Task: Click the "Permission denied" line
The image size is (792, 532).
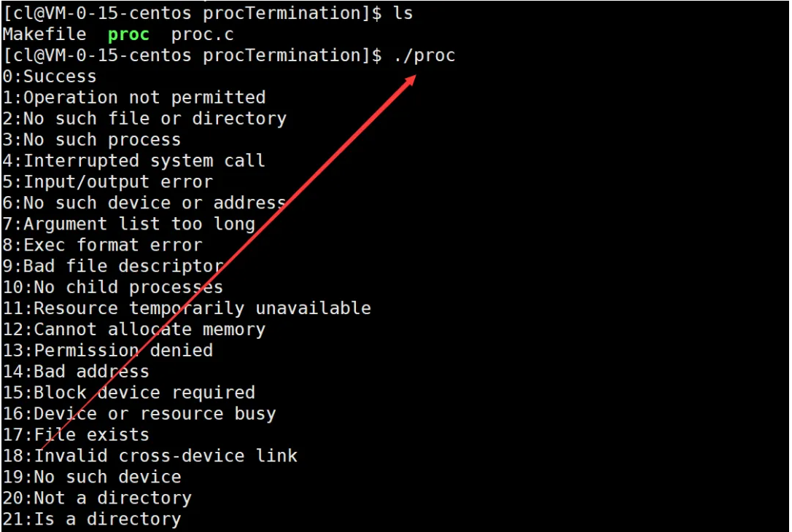Action: tap(108, 351)
